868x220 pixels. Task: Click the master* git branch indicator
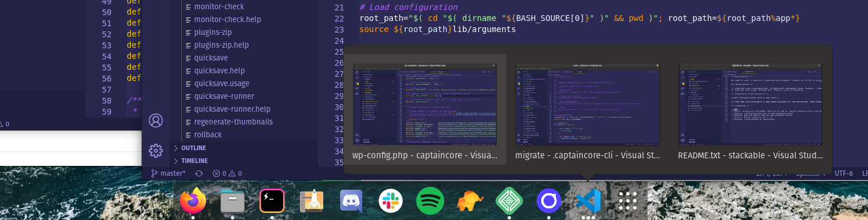tap(169, 173)
